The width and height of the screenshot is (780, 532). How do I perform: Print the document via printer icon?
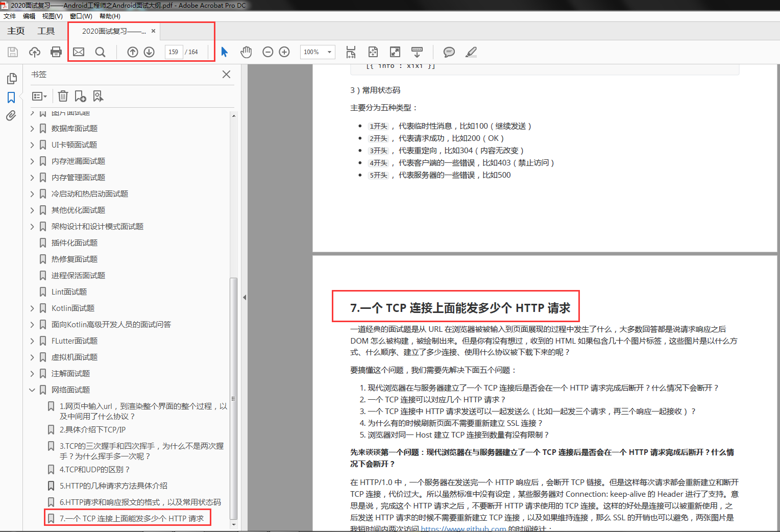56,52
